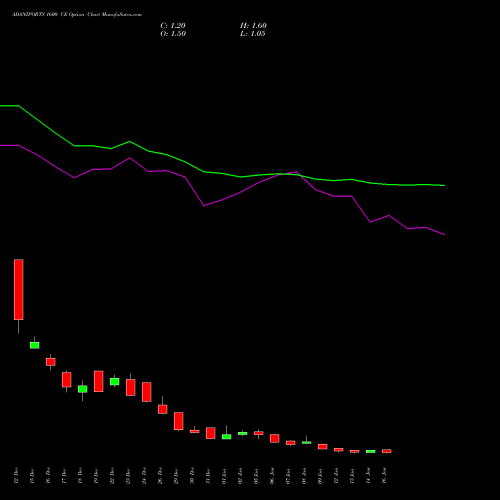Click the 15 Dec date label

32,475
